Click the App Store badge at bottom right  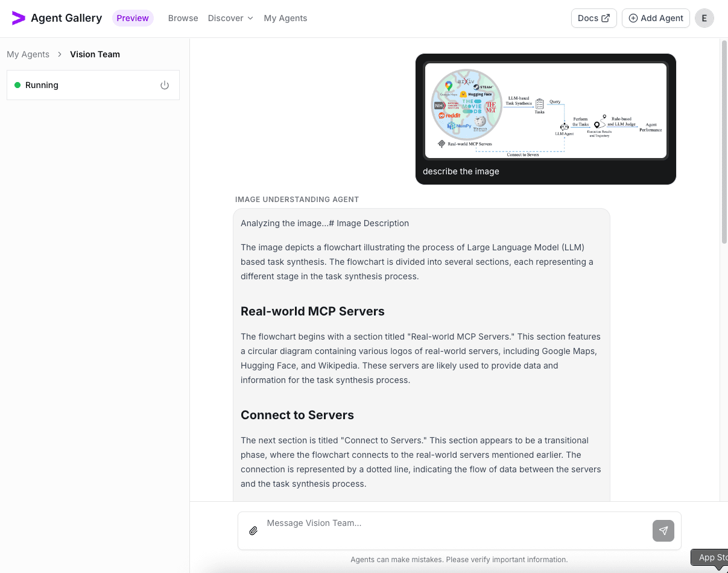(712, 557)
